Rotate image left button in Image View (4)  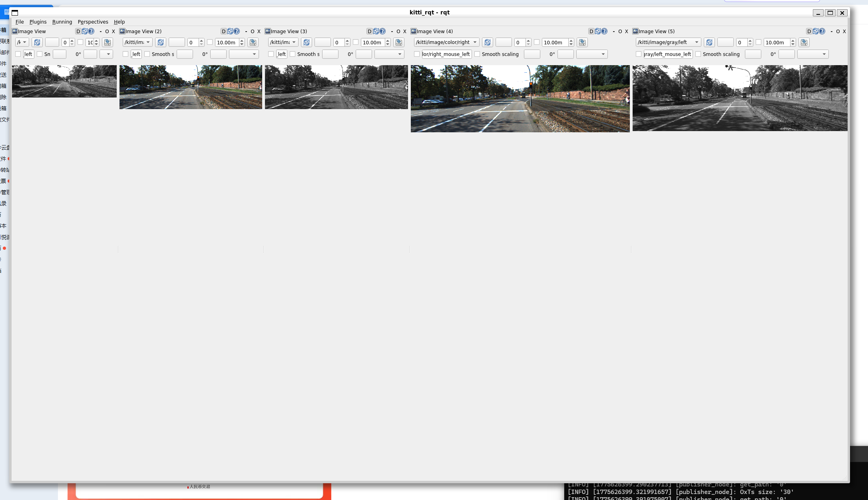tap(532, 54)
